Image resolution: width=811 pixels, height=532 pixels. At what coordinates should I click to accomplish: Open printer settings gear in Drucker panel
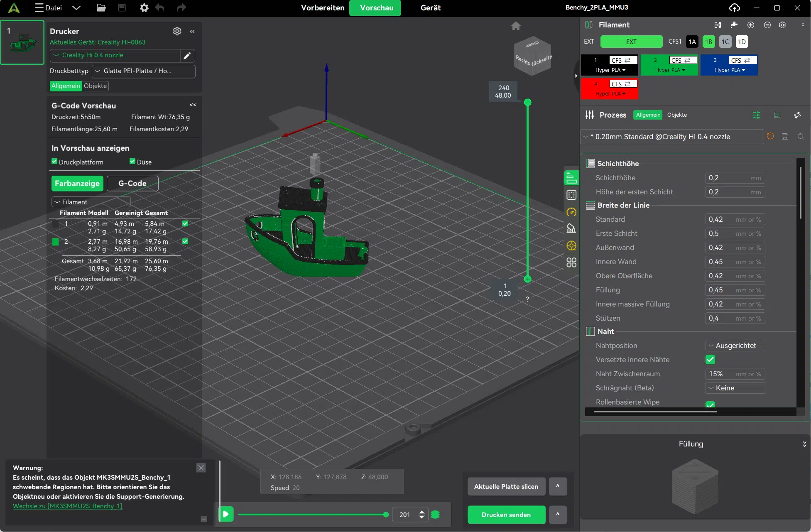coord(177,31)
